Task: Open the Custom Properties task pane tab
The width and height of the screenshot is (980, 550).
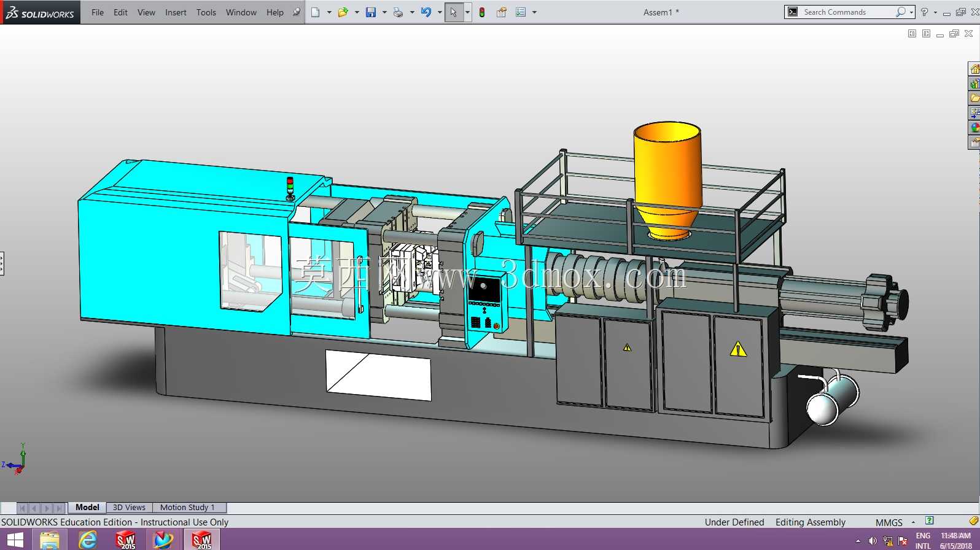Action: 974,142
